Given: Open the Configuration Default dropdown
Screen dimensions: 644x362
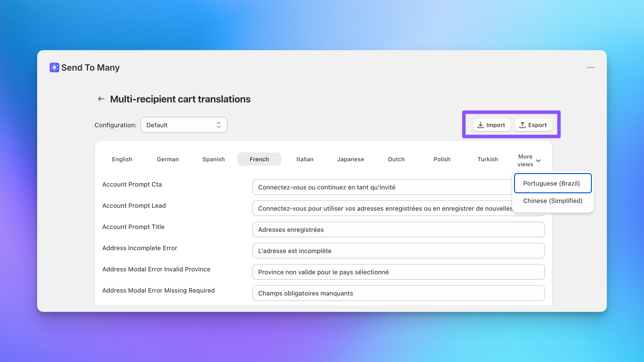Looking at the screenshot, I should (x=184, y=125).
